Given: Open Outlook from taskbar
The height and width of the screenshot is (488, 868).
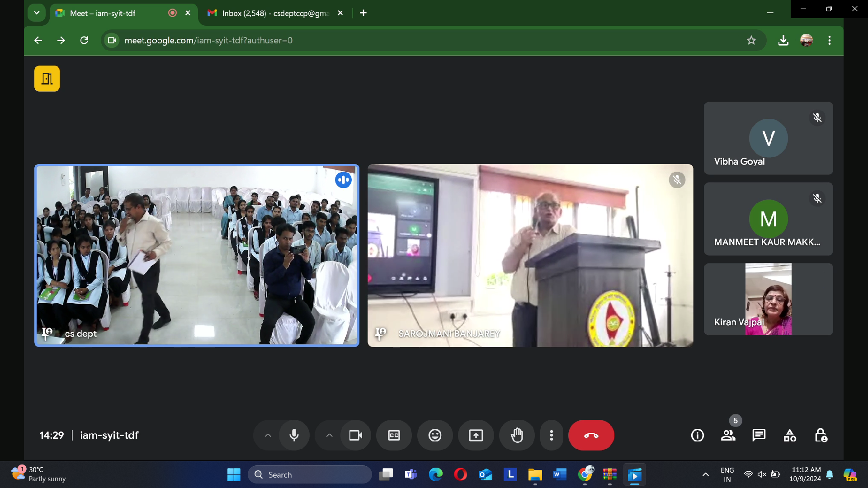Looking at the screenshot, I should (x=486, y=474).
